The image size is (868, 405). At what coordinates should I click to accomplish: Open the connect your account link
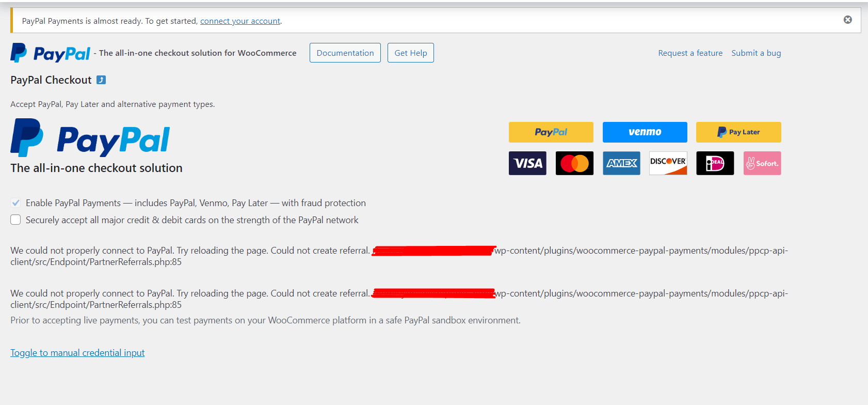coord(240,21)
